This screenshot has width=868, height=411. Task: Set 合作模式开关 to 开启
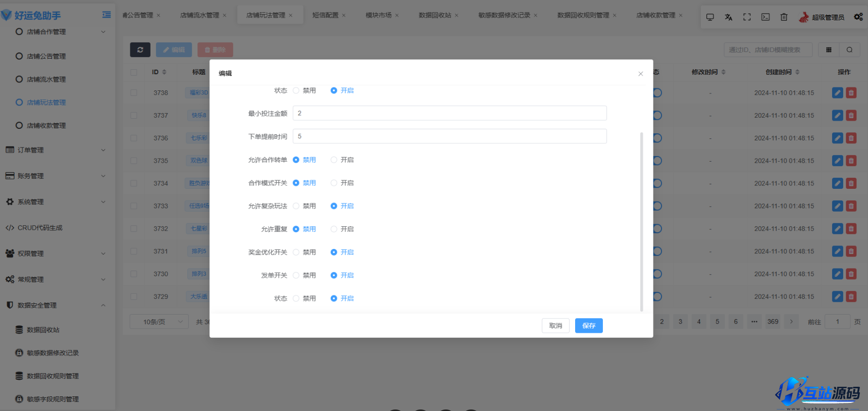coord(334,183)
